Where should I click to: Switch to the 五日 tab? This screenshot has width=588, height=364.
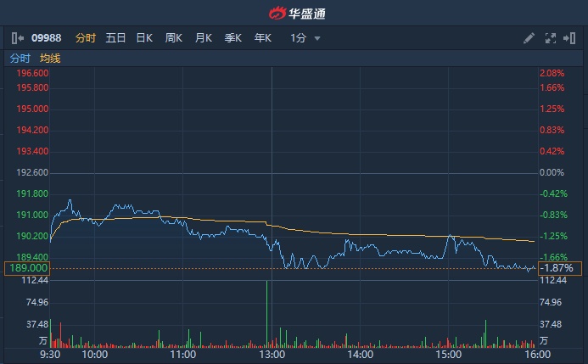click(115, 38)
